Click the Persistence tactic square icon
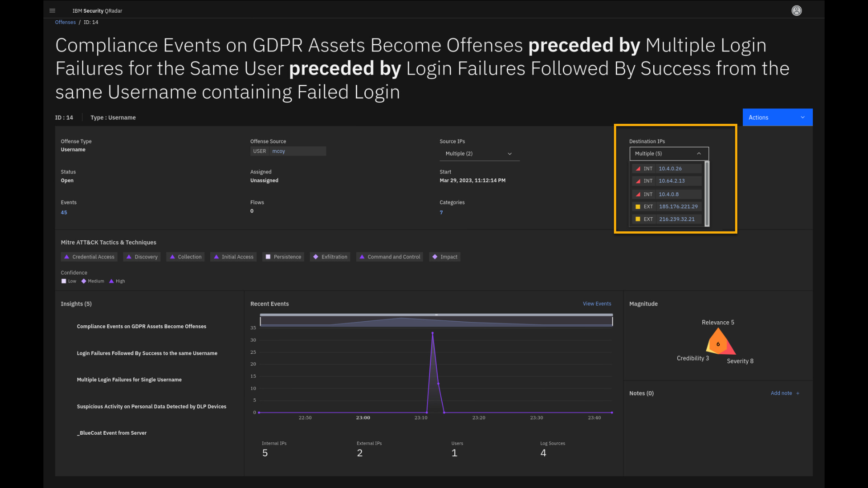868x488 pixels. 268,257
